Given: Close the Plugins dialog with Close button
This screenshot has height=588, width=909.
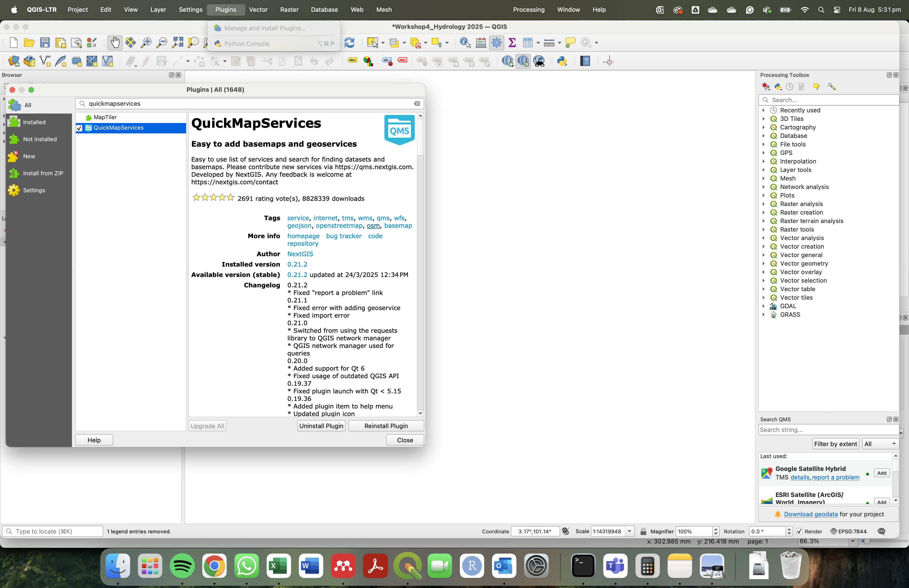Looking at the screenshot, I should pyautogui.click(x=405, y=440).
